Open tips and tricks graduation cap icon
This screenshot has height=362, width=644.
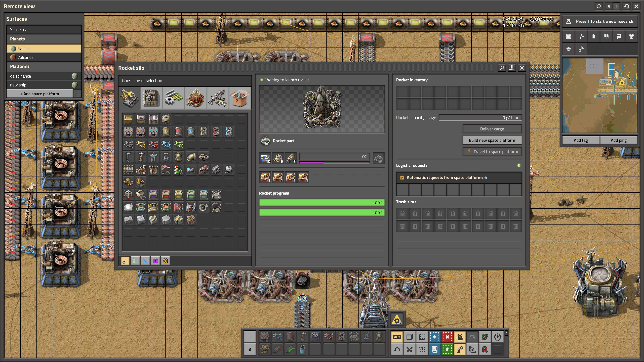coord(569,49)
